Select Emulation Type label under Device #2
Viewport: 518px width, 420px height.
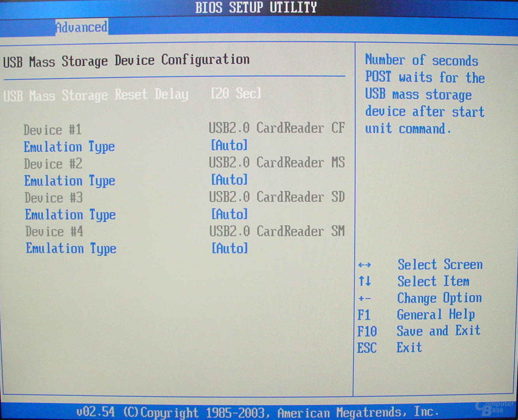coord(70,181)
